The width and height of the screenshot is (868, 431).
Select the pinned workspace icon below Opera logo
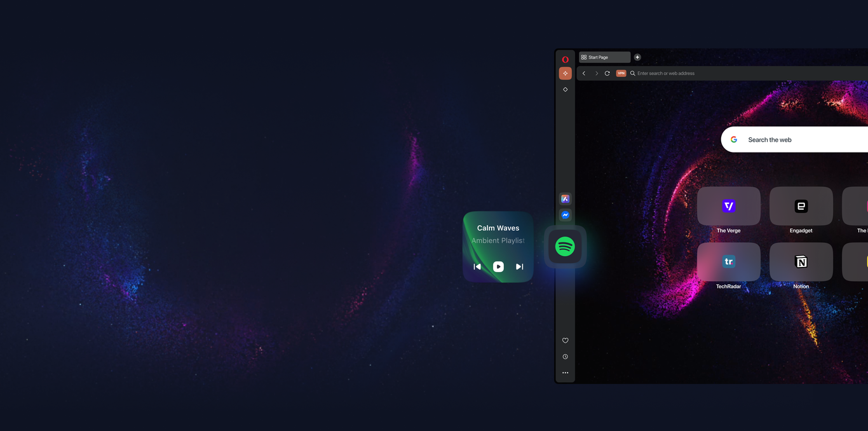(565, 73)
